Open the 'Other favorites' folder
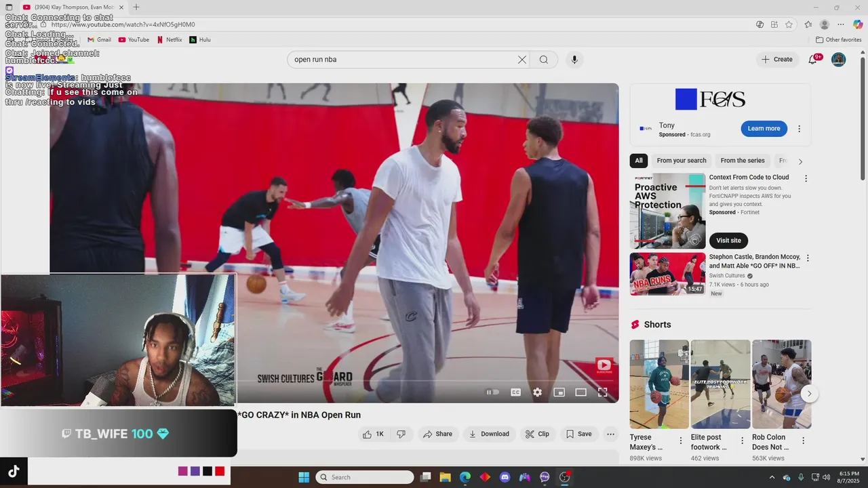Viewport: 868px width, 488px height. 839,40
